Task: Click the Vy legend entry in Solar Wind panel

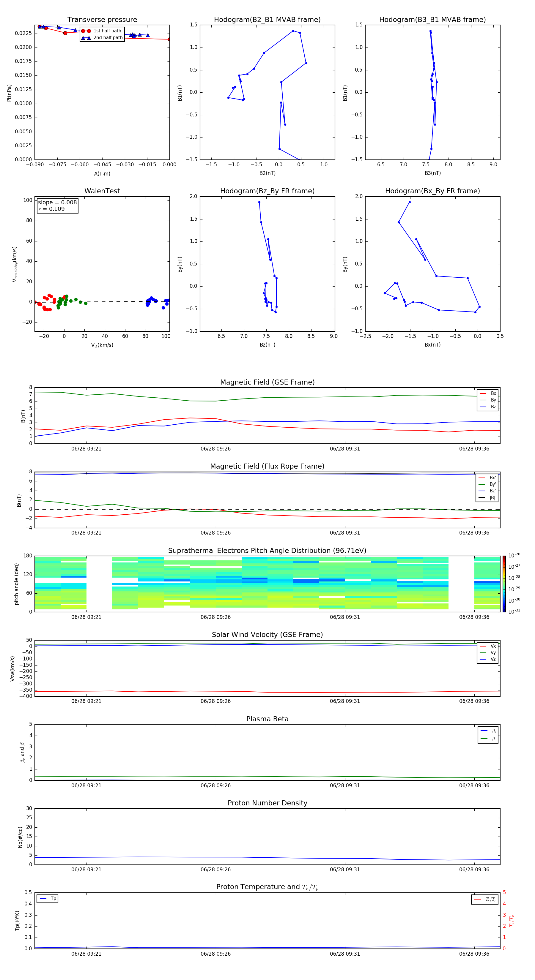Action: click(488, 652)
